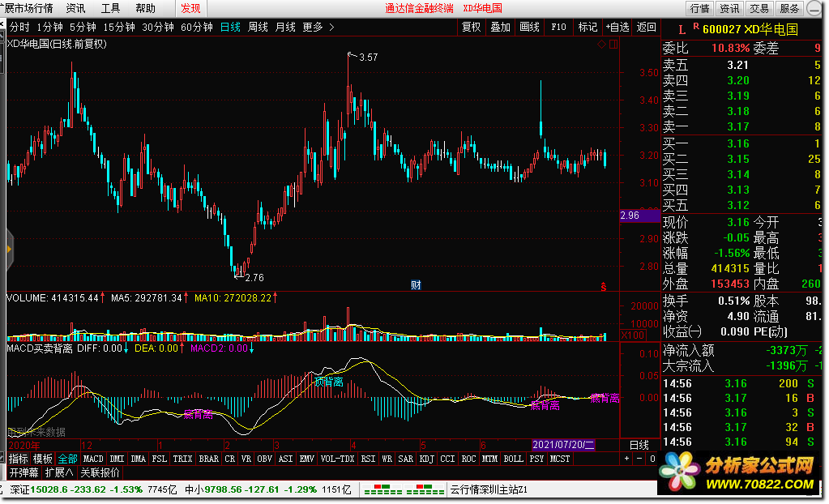
Task: Switch to 1分钟 period
Action: coord(49,27)
